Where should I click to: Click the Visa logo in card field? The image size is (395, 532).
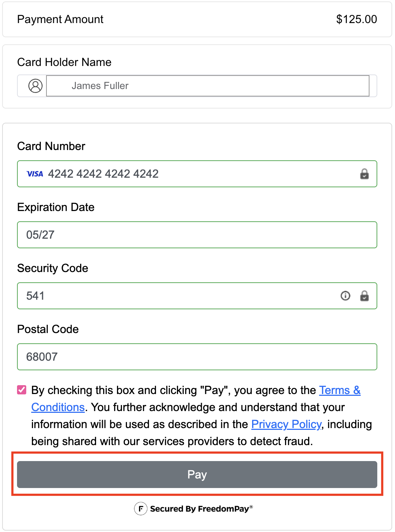35,174
